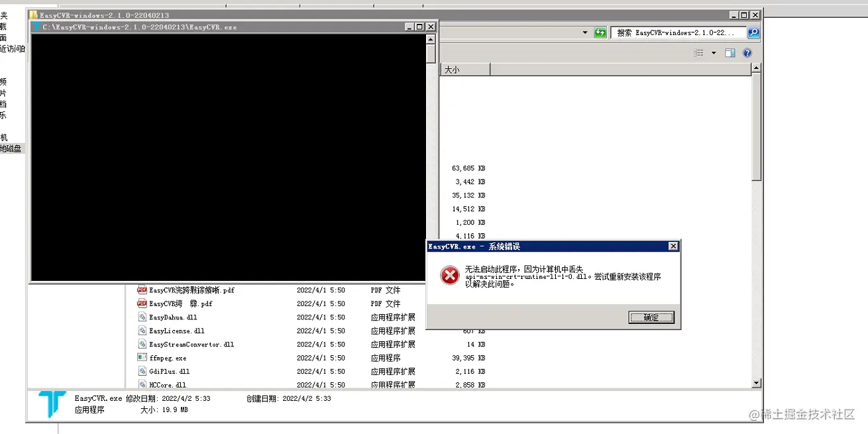Click the Explorer search box
This screenshot has width=868, height=434.
678,32
